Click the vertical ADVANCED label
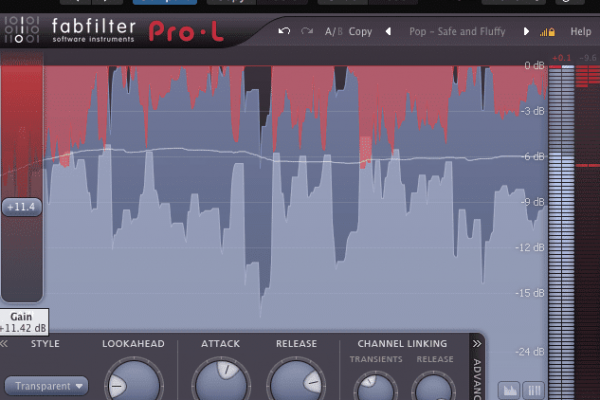Screen dimensions: 600x400 tap(477, 379)
